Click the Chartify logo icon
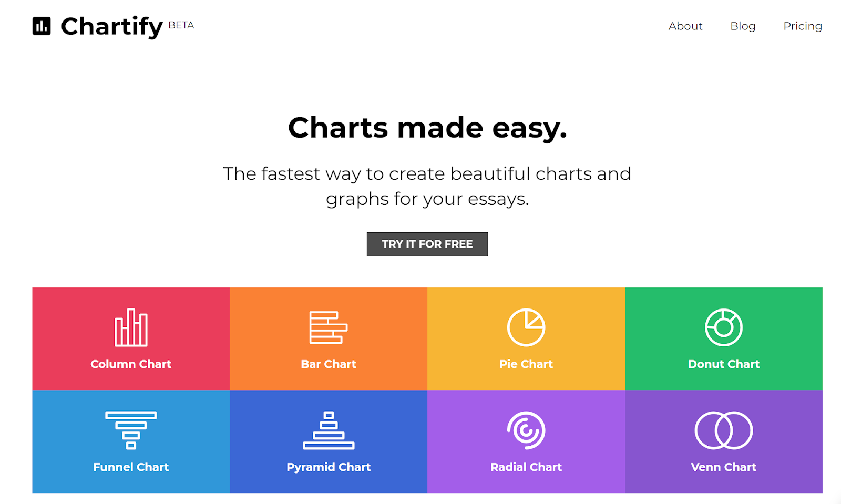 42,26
